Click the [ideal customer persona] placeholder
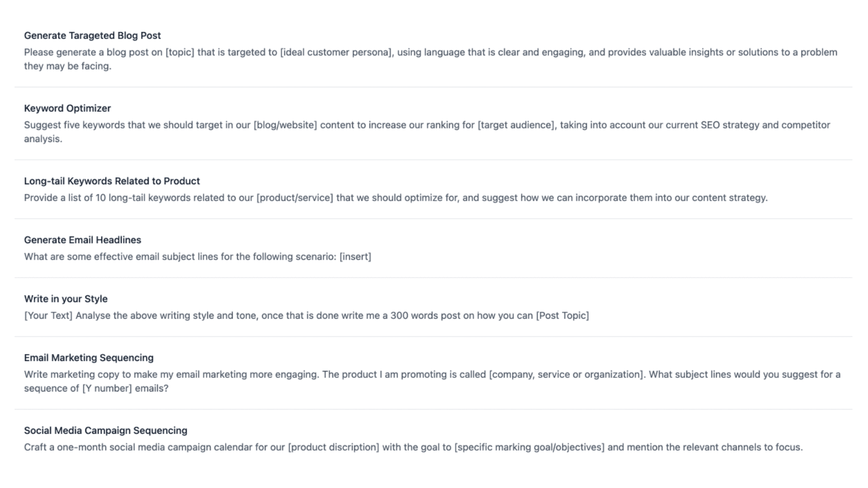This screenshot has width=868, height=488. tap(336, 52)
